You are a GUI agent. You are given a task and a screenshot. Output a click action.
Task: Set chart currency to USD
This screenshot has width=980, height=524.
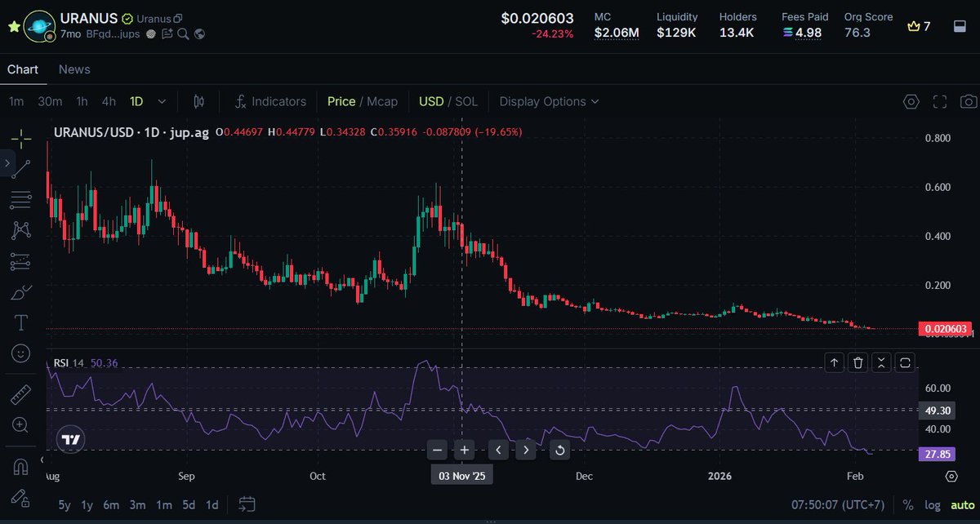click(x=431, y=101)
